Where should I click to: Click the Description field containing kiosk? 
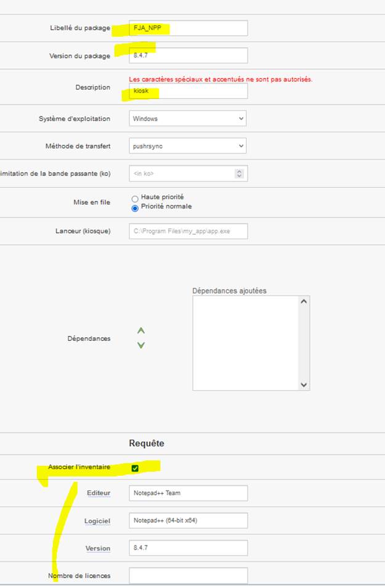(188, 91)
